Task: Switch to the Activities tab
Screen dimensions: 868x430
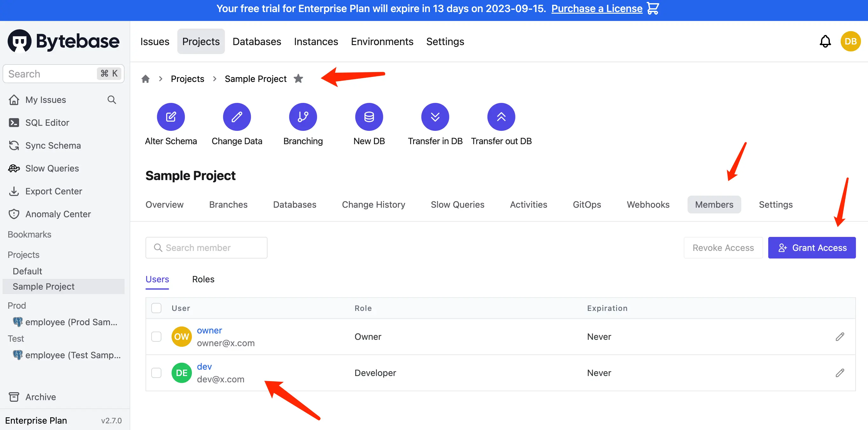Action: [528, 205]
